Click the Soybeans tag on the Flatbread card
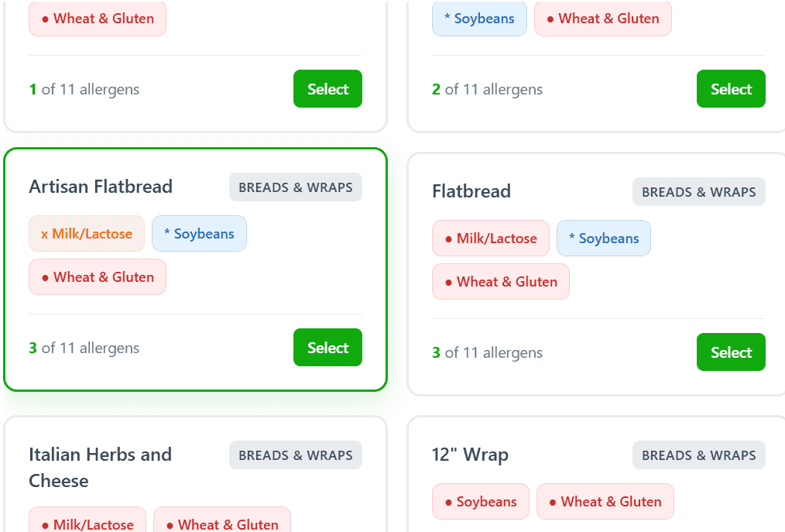 (x=604, y=239)
